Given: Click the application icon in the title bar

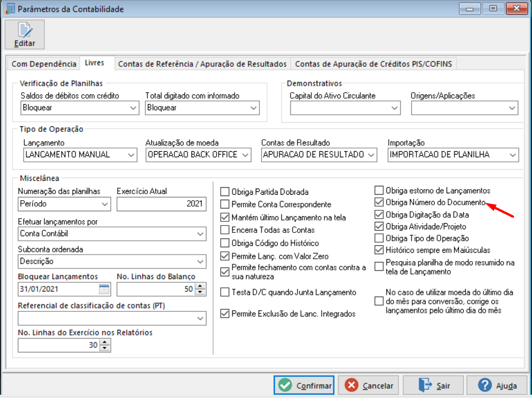Looking at the screenshot, I should click(10, 8).
